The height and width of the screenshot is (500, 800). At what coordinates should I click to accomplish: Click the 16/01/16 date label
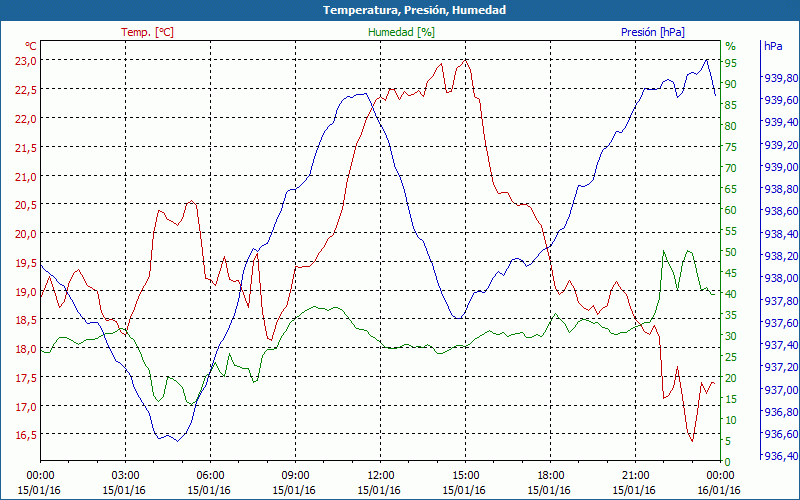(x=719, y=491)
